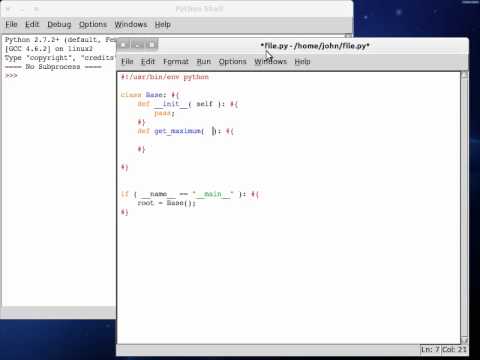Open Windows menu in Python Shell window

tap(131, 24)
